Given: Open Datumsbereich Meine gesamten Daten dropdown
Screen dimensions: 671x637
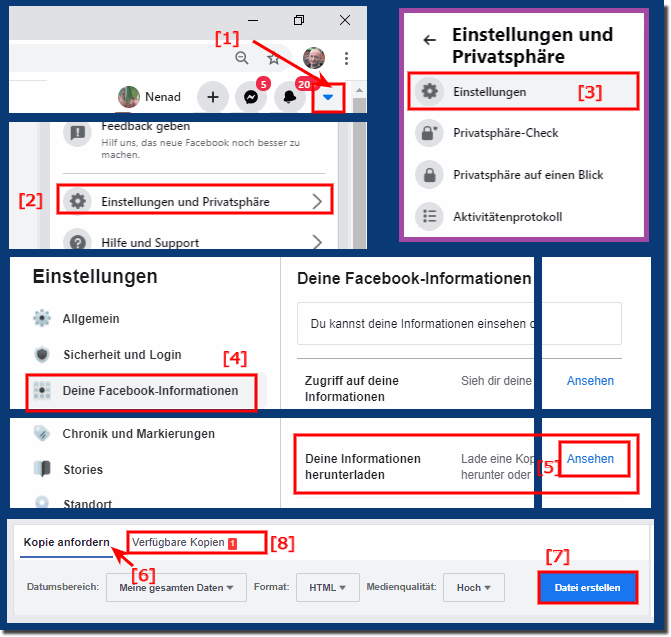Looking at the screenshot, I should tap(176, 587).
